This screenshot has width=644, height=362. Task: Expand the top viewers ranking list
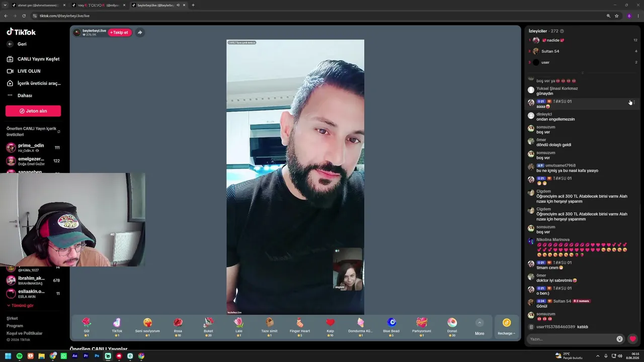point(583,72)
